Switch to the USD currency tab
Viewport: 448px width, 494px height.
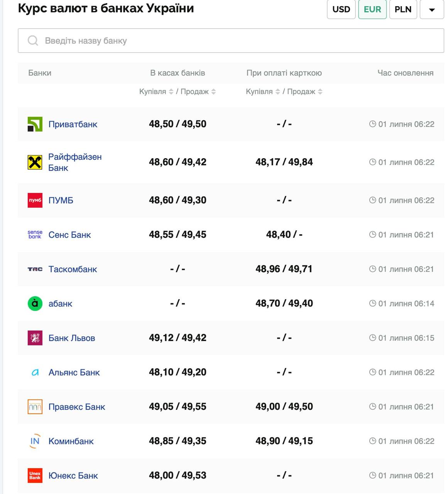(341, 9)
